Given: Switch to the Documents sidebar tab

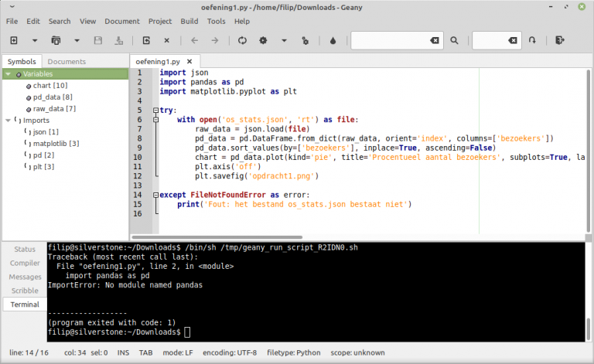Looking at the screenshot, I should coord(67,61).
